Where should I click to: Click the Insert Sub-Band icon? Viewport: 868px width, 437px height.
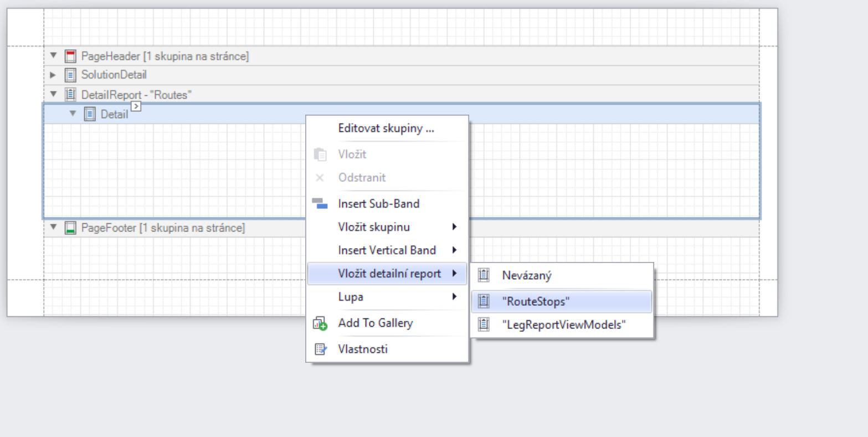[320, 203]
